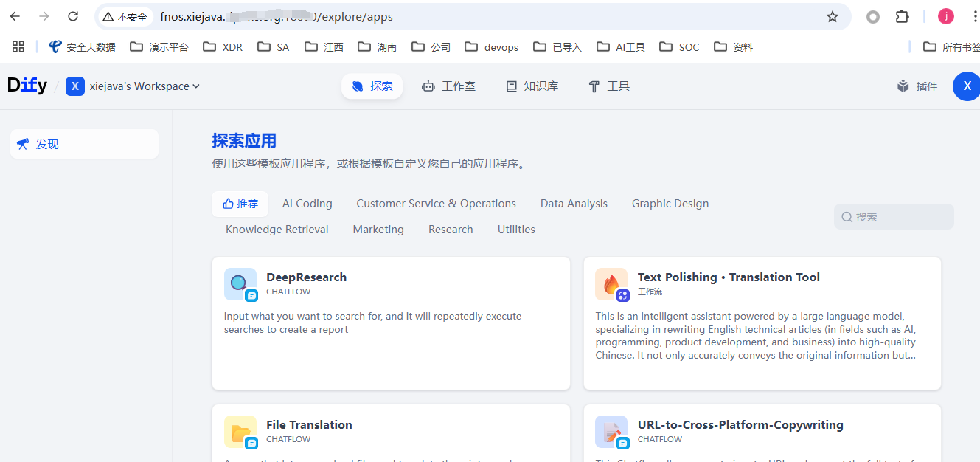Open the 所有书签 all bookmarks folder
This screenshot has width=980, height=462.
coord(951,47)
